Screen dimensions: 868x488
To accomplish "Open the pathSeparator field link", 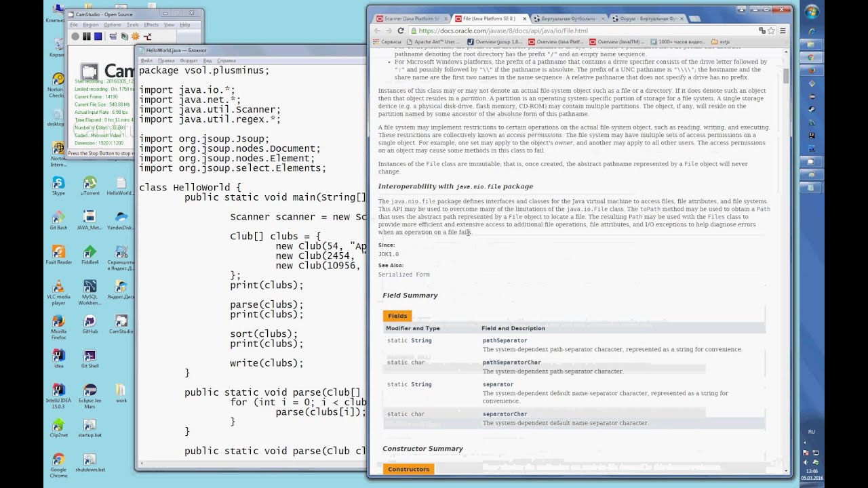I will (x=505, y=340).
